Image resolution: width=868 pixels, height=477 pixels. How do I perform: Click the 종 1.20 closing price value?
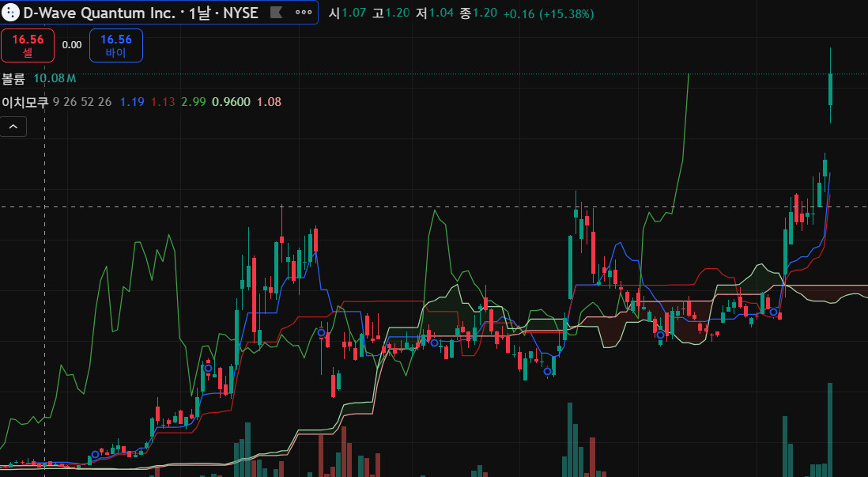tap(478, 13)
